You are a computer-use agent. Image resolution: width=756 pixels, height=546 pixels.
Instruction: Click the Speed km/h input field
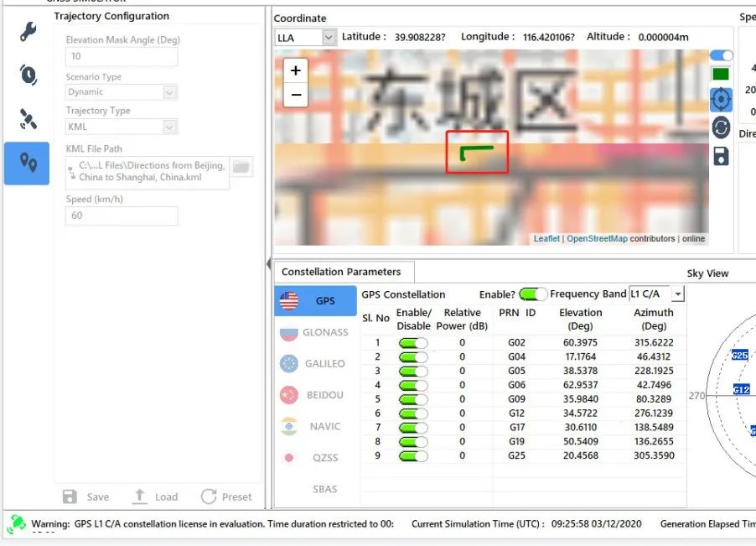click(x=121, y=216)
